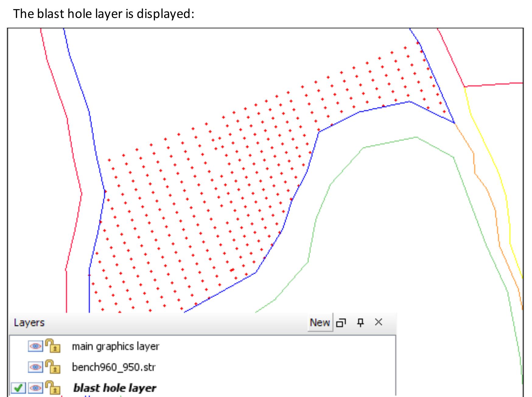Click the Layers panel title
The height and width of the screenshot is (397, 532).
[x=29, y=322]
